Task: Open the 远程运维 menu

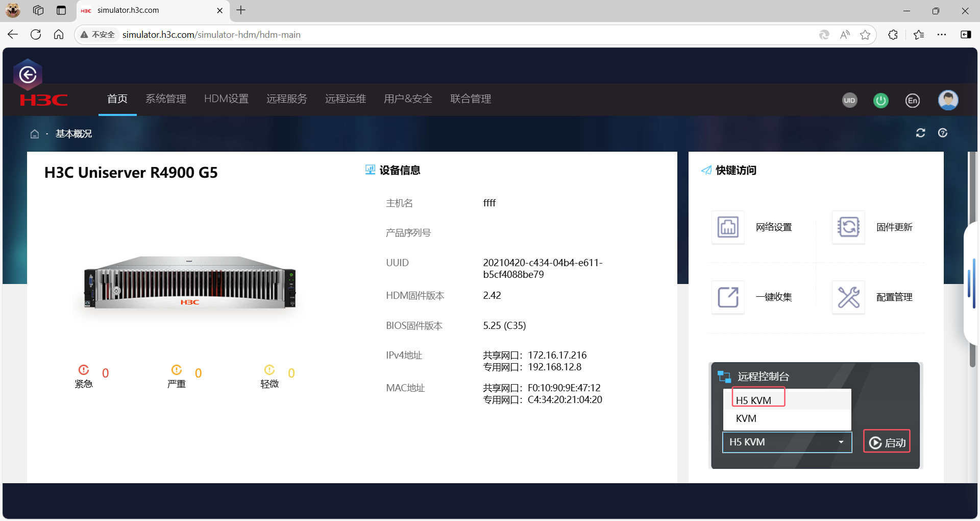Action: 346,99
